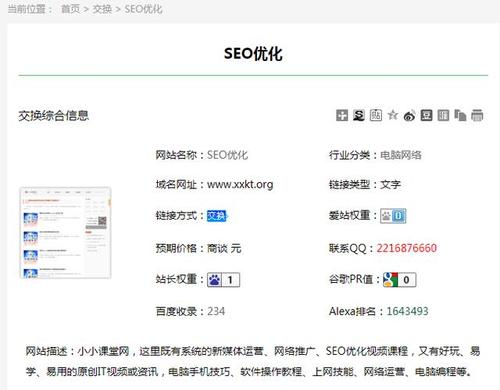Open 交换 breadcrumb link
The height and width of the screenshot is (390, 500).
102,9
